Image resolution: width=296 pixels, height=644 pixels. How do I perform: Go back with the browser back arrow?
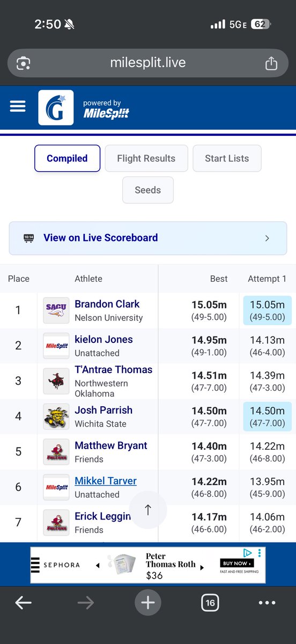coord(23,603)
